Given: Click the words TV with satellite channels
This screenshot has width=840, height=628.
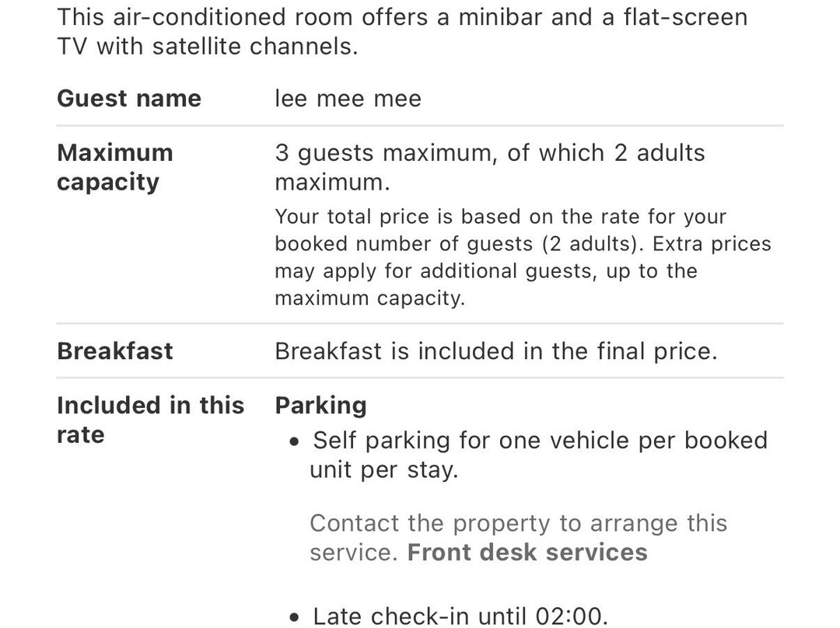Looking at the screenshot, I should pos(208,46).
